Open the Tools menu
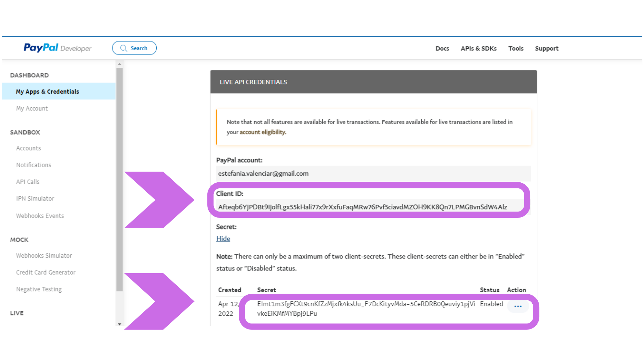644x362 pixels. (516, 48)
